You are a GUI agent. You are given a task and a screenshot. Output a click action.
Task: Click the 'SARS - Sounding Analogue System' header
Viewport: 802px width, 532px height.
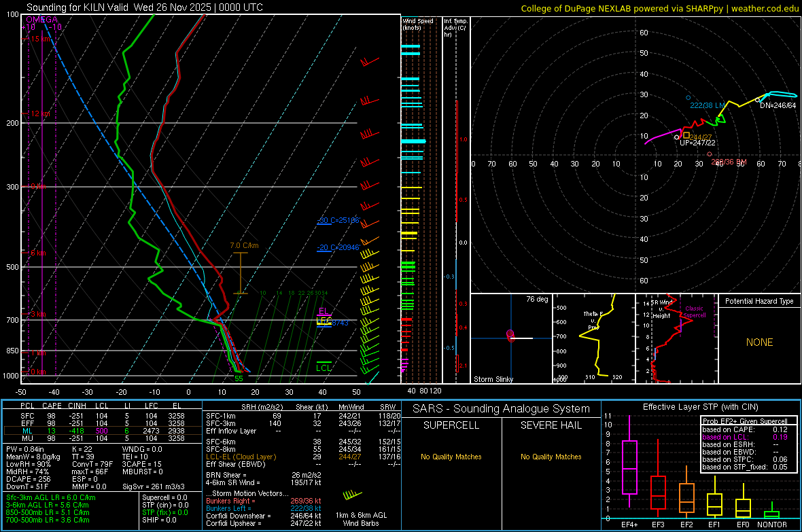[502, 409]
